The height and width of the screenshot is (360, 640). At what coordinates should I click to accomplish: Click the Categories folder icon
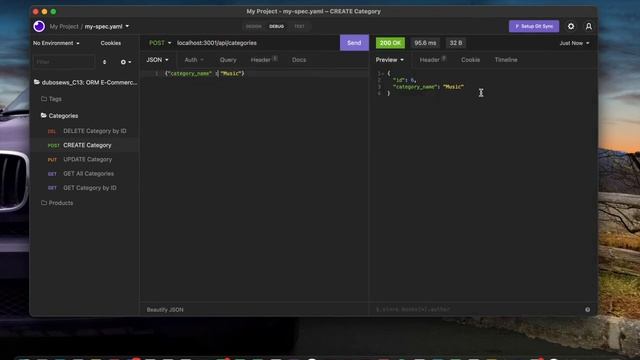tap(44, 116)
